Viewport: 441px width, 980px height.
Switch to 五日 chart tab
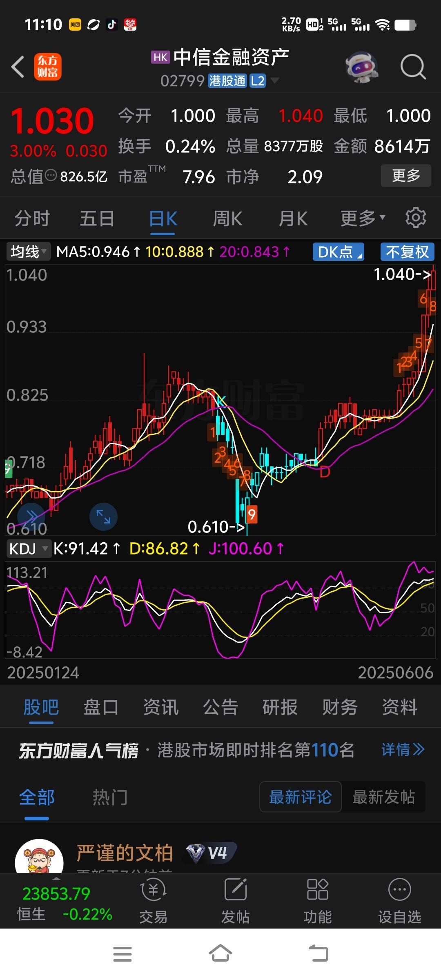97,218
